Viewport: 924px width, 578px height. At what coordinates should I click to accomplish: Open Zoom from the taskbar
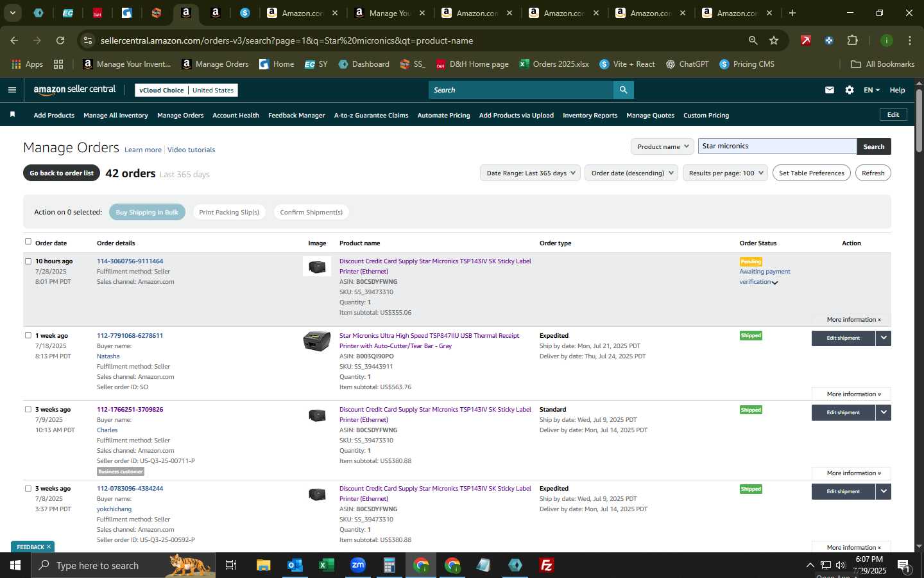[357, 565]
